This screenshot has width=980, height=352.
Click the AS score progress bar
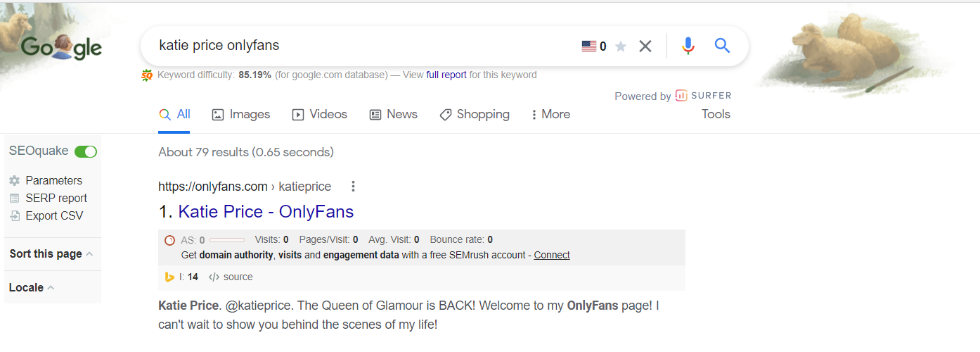coord(227,240)
